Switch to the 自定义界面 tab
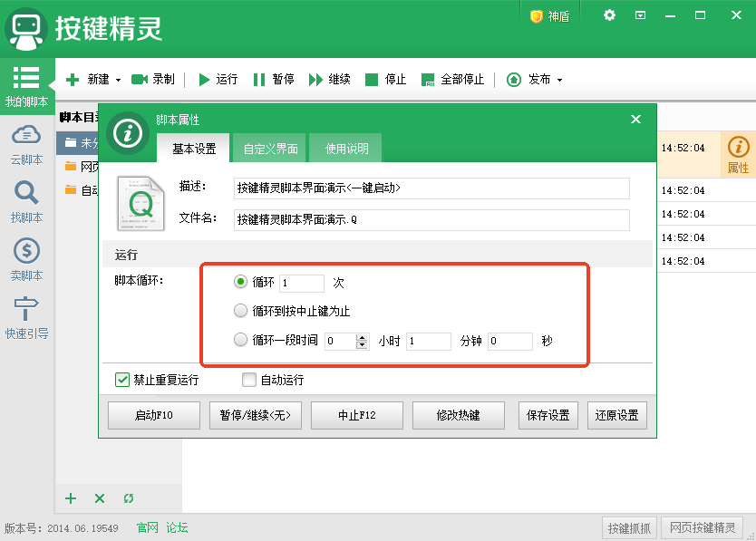The image size is (756, 541). pyautogui.click(x=270, y=149)
